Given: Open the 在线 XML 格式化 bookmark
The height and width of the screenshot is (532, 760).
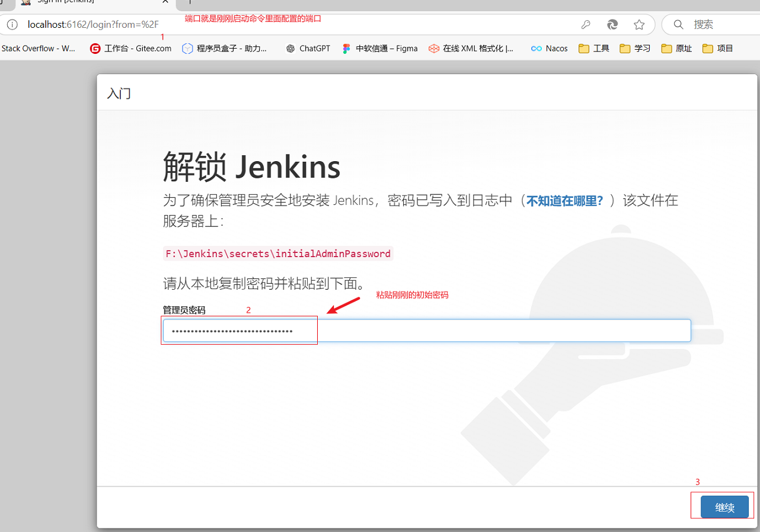Looking at the screenshot, I should pyautogui.click(x=471, y=49).
